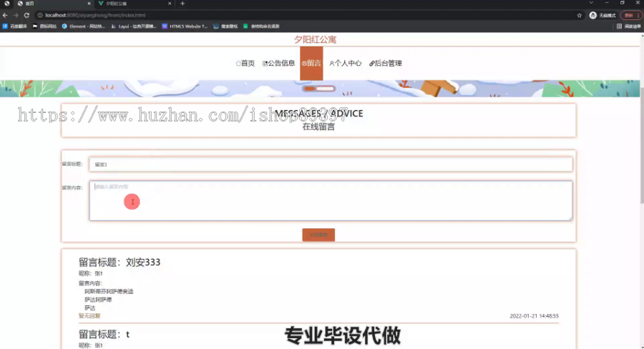
Task: Click the address bar URL
Action: coord(95,15)
